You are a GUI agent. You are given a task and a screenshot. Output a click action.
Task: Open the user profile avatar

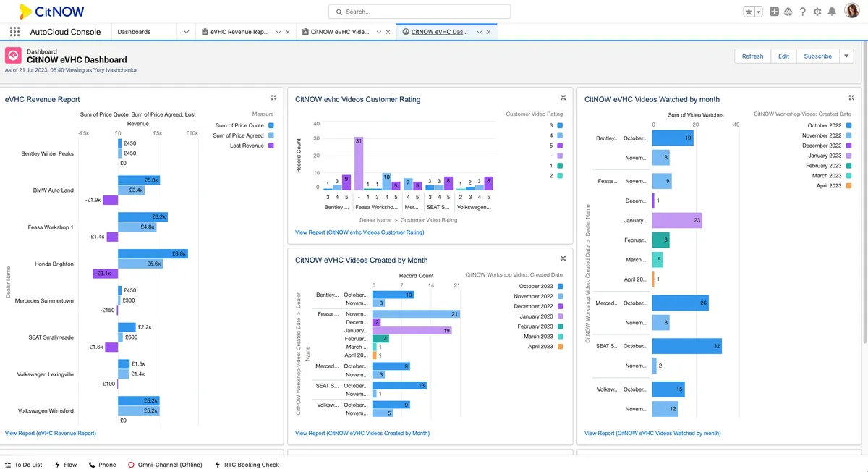(852, 12)
